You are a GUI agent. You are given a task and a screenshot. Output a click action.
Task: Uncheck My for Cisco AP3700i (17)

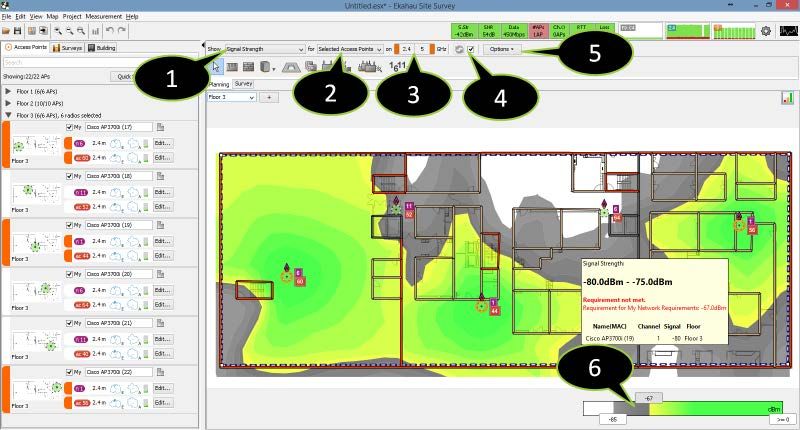click(69, 127)
